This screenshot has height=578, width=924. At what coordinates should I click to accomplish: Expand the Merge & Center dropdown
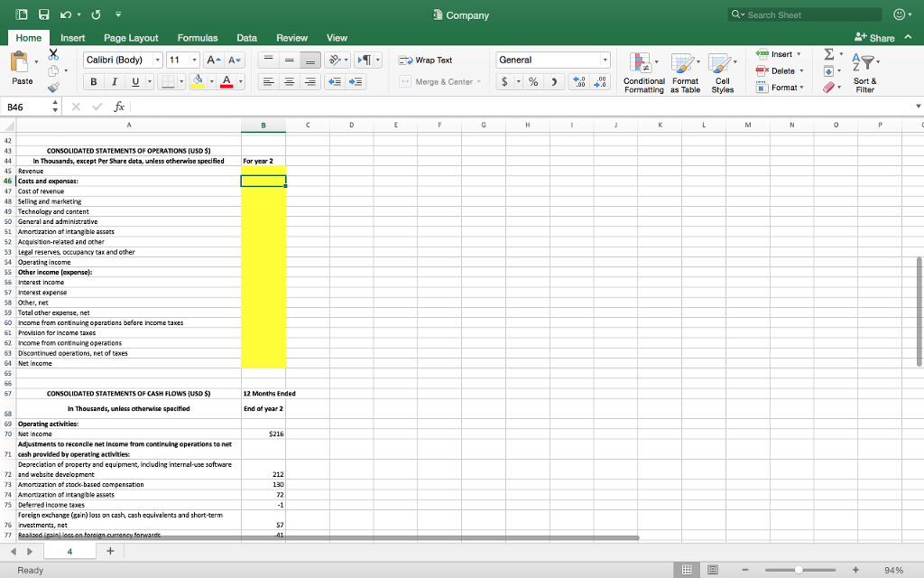(x=478, y=82)
